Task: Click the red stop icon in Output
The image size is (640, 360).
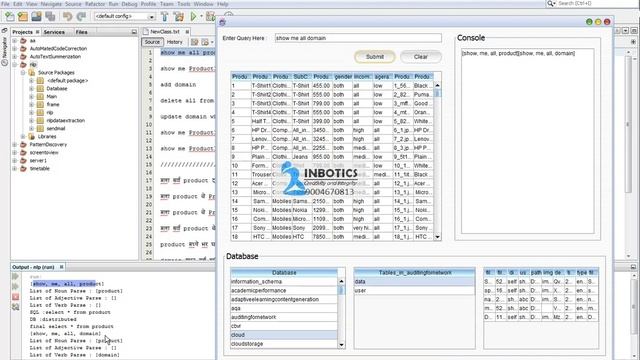Action: [16, 297]
